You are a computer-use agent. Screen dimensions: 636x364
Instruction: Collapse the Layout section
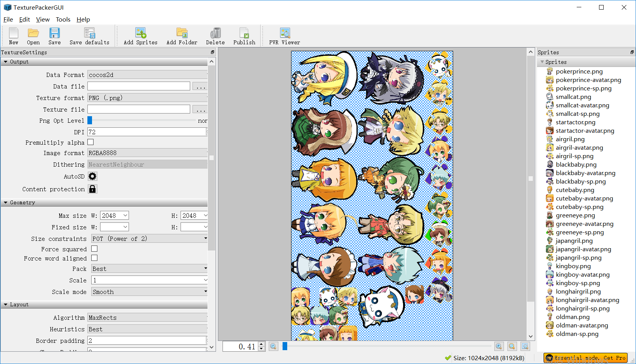pyautogui.click(x=5, y=304)
